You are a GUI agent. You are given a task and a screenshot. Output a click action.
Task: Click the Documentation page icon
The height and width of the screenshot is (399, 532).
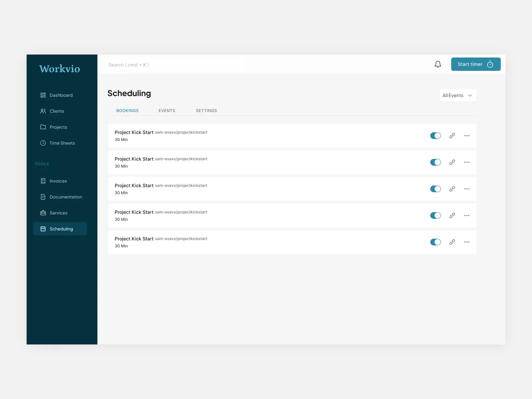(x=43, y=197)
